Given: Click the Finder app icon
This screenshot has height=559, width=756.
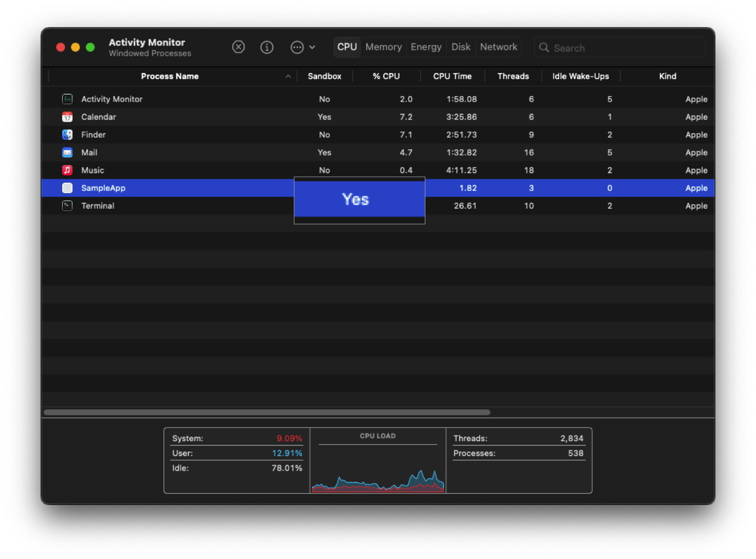Looking at the screenshot, I should [67, 135].
